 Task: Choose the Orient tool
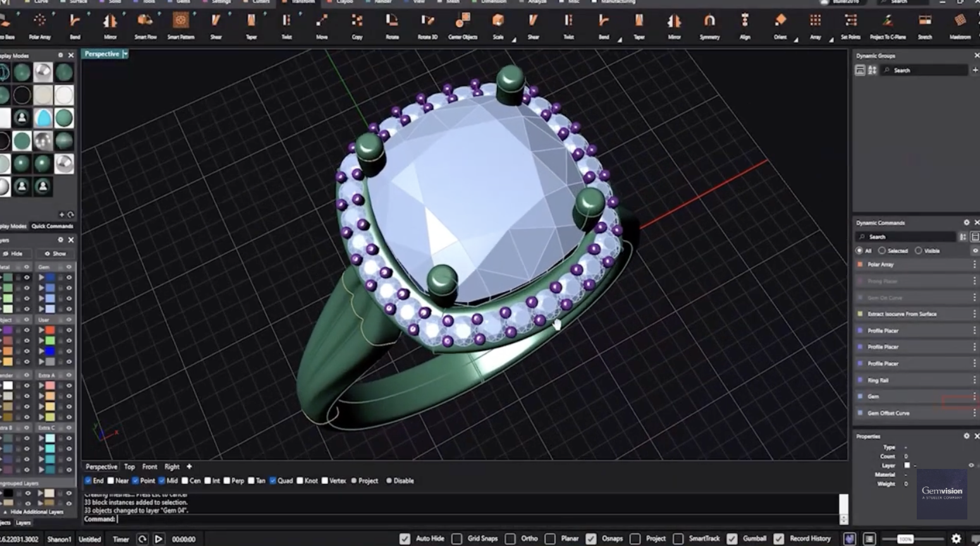pyautogui.click(x=780, y=26)
